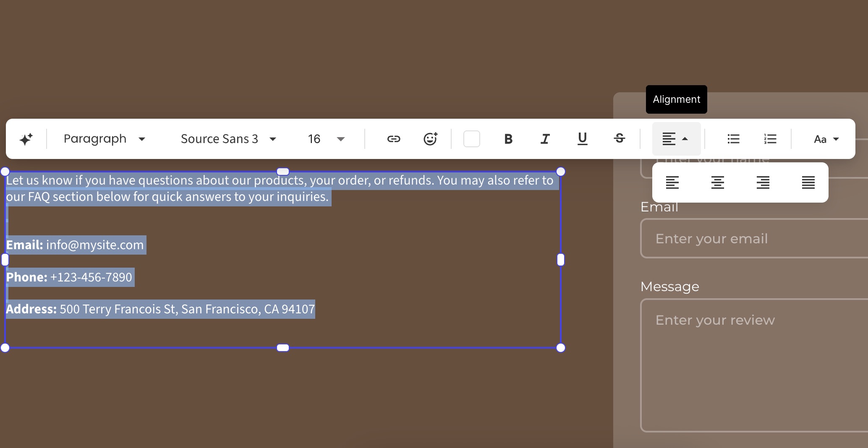Open the Source Sans 3 font dropdown
868x448 pixels.
229,139
